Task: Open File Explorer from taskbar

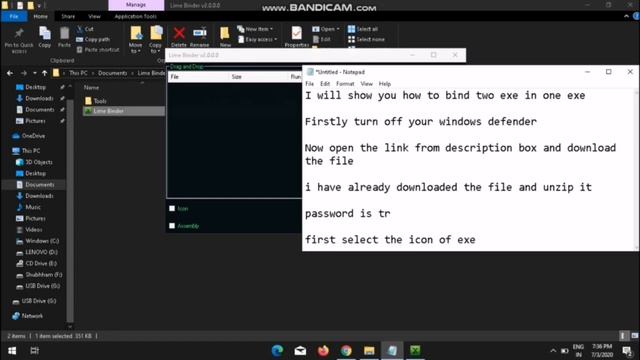Action: (x=369, y=351)
